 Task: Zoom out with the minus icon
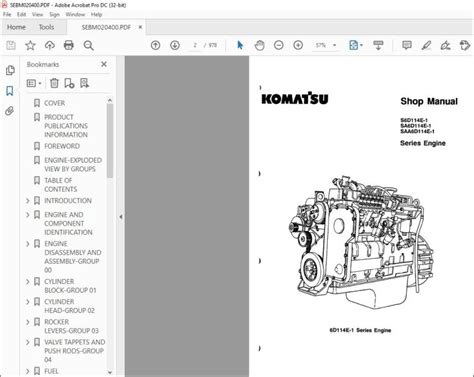(279, 45)
